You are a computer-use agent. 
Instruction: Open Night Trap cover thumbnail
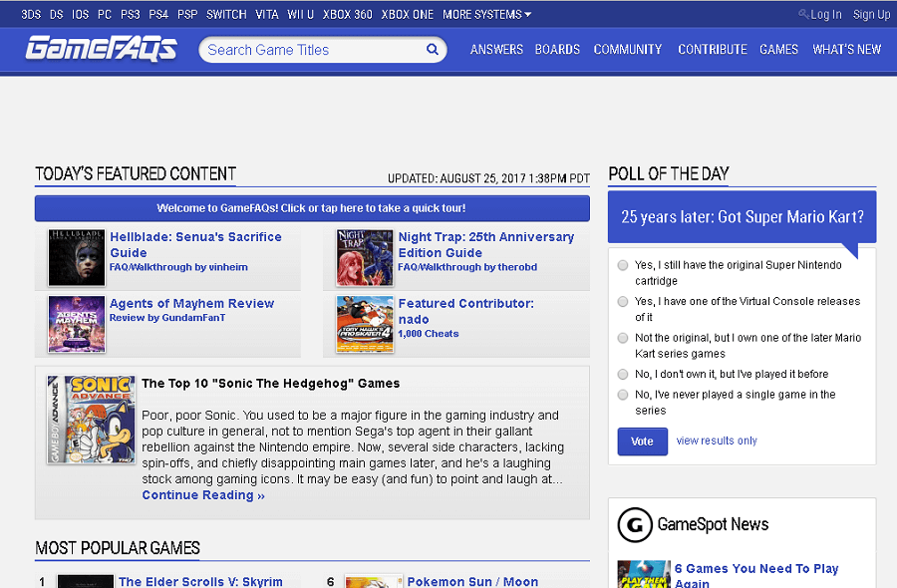[x=365, y=258]
